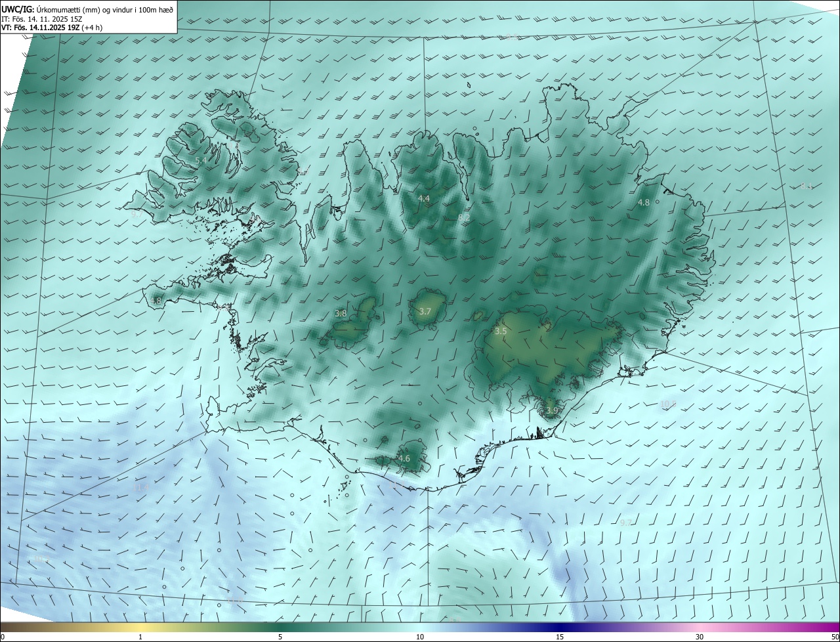Click the 3.7 value on the central glacier
Screen dimensions: 840x642
pyautogui.click(x=425, y=311)
